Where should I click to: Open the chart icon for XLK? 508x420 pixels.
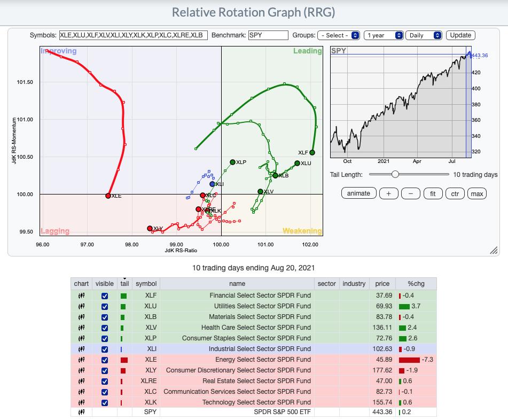(x=81, y=402)
